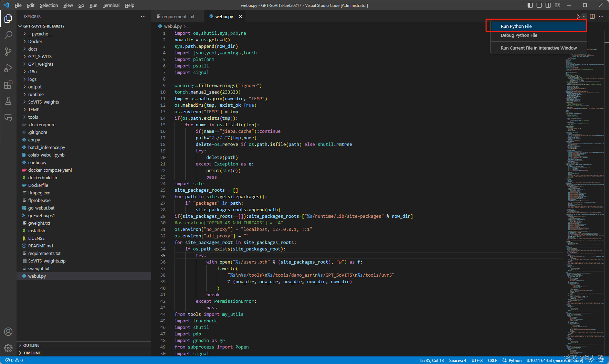Click the breadcrumb ellipsis after webui.py
The image size is (609, 364).
click(x=189, y=26)
